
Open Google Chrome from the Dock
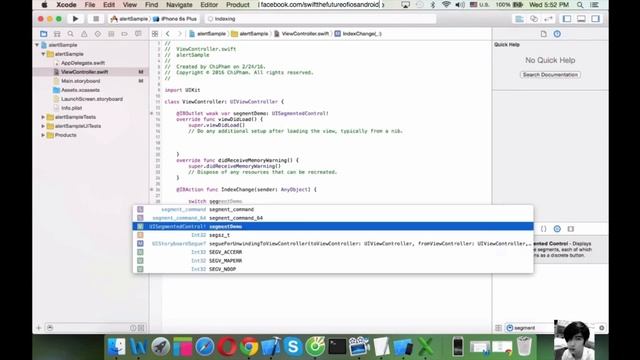click(249, 347)
